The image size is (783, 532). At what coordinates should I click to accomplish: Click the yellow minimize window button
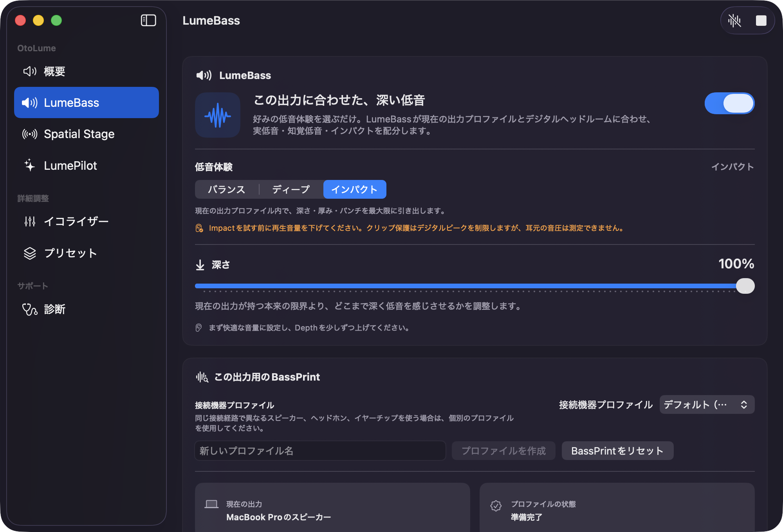[x=38, y=20]
